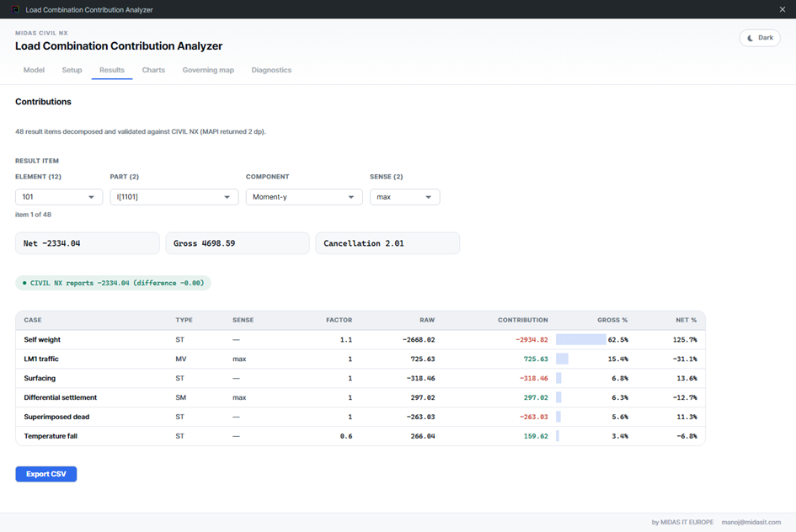This screenshot has width=796, height=532.
Task: Click the Export CSV button
Action: pos(46,474)
